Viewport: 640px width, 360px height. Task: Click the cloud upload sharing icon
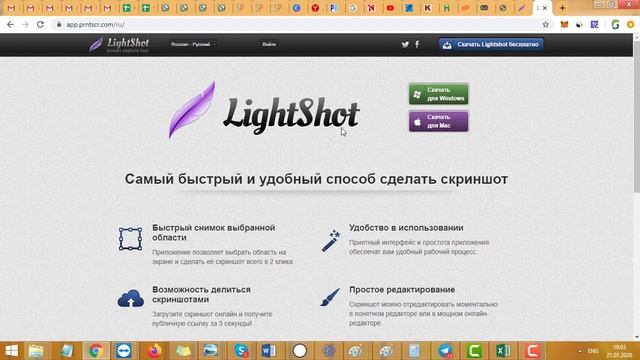[x=131, y=299]
